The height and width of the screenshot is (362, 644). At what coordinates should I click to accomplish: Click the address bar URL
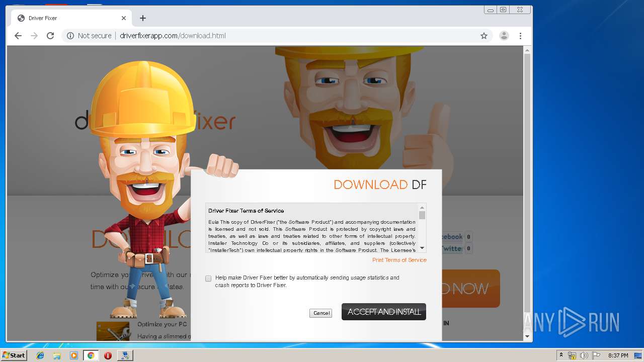tap(173, 36)
